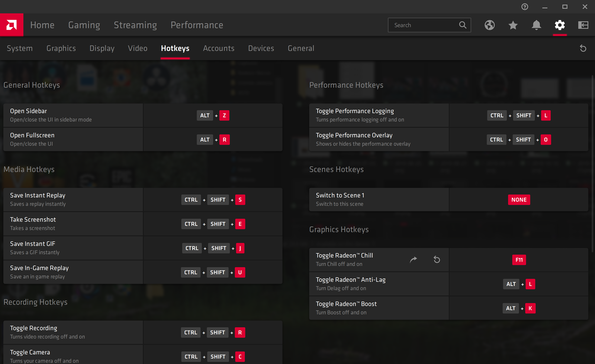Select Toggle Radeon Anti-Lag label
Image resolution: width=595 pixels, height=364 pixels.
351,280
